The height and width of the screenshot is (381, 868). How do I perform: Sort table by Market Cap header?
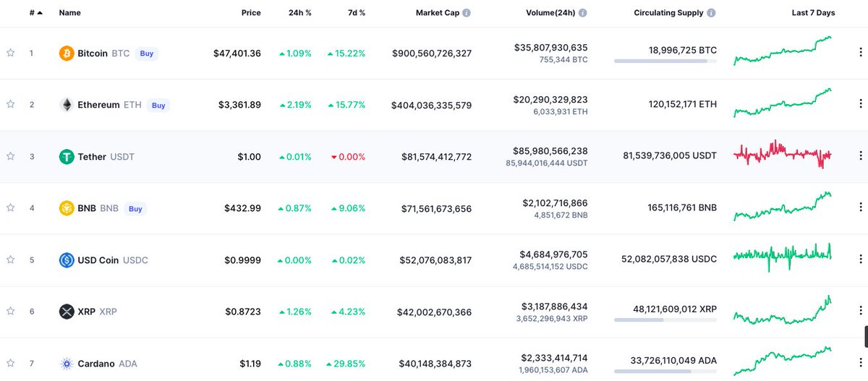[438, 13]
